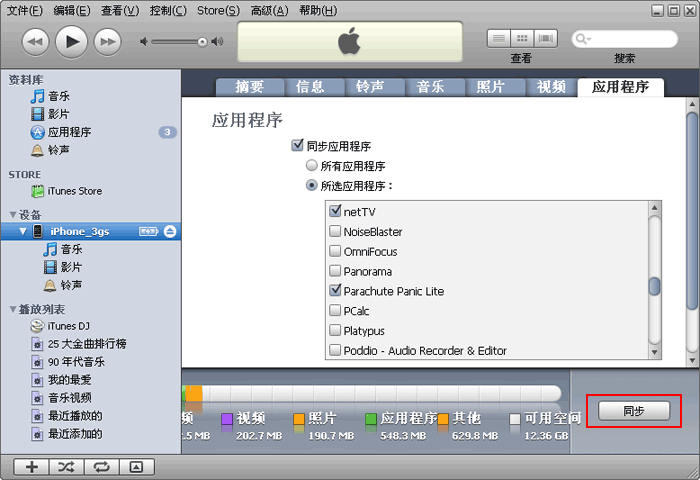The image size is (700, 480).
Task: Show the artwork viewer button
Action: (136, 467)
